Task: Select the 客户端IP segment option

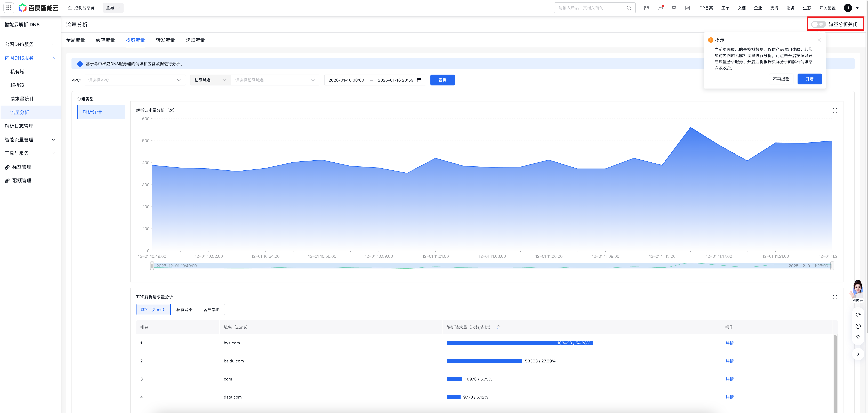Action: pyautogui.click(x=211, y=309)
